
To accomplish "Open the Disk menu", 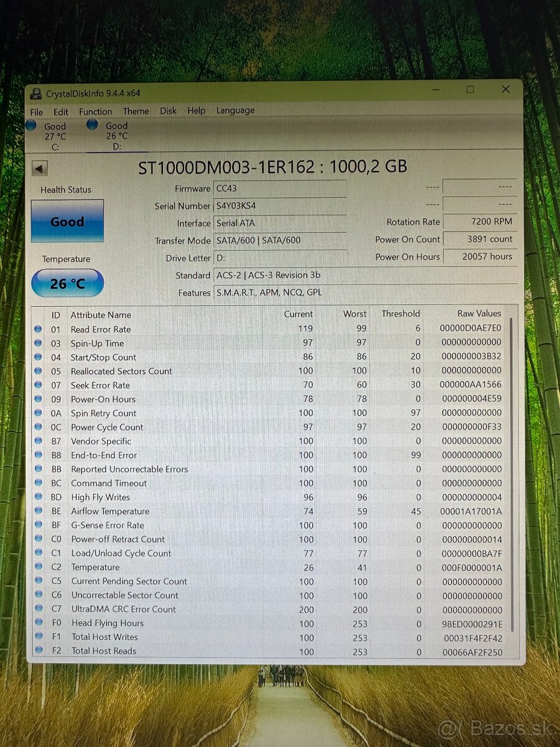I will (168, 110).
